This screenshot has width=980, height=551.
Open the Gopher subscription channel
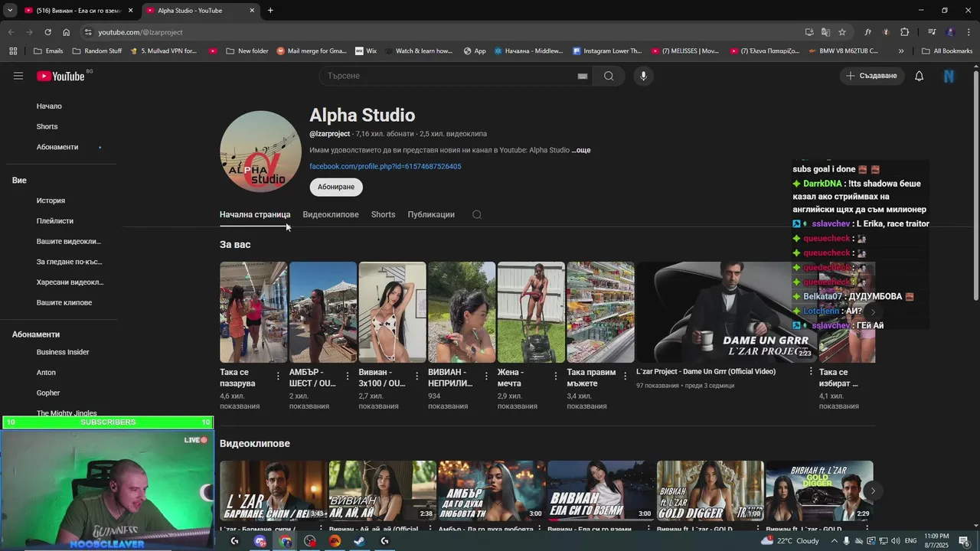click(x=48, y=393)
